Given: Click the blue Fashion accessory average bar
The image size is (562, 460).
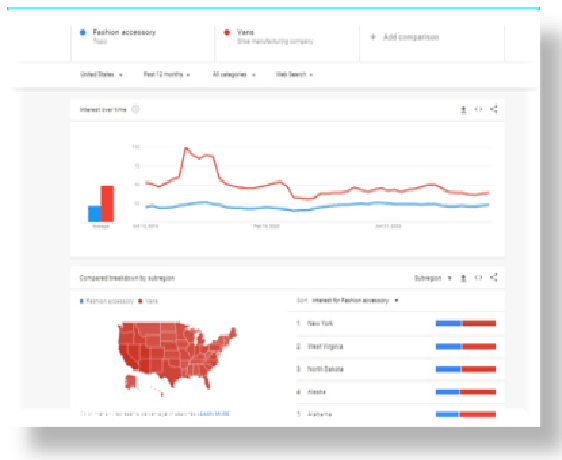Looking at the screenshot, I should tap(95, 214).
